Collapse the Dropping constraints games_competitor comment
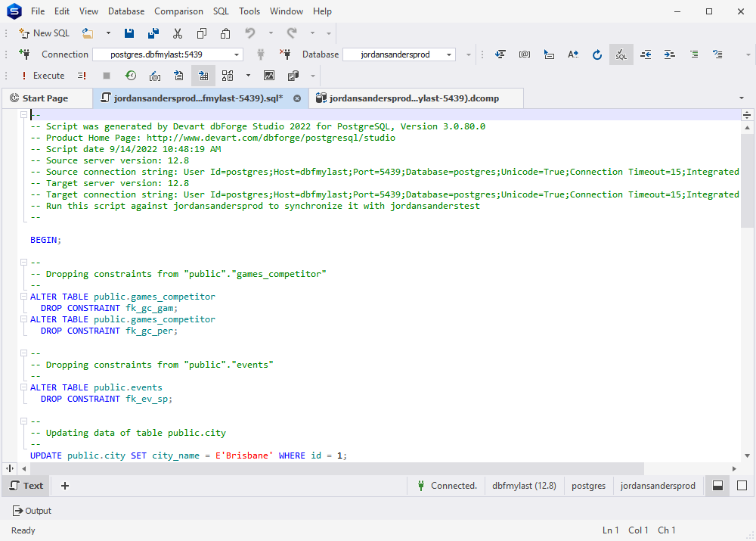This screenshot has width=756, height=541. point(23,262)
